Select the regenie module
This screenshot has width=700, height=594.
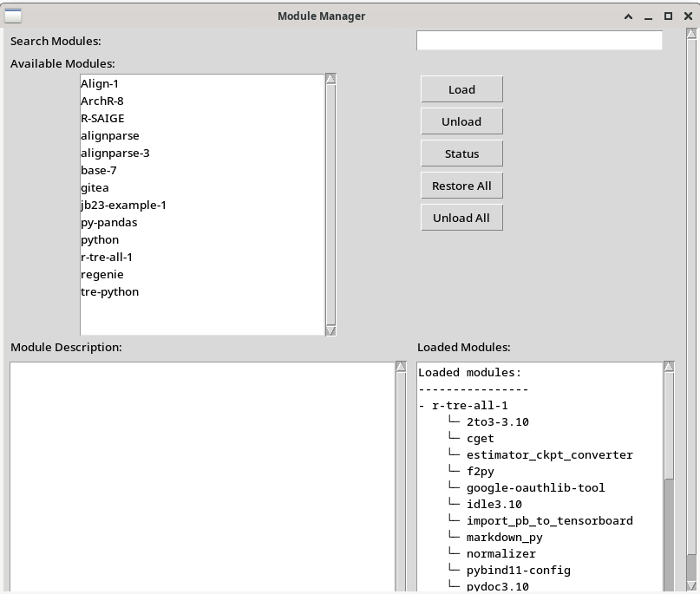pos(101,274)
